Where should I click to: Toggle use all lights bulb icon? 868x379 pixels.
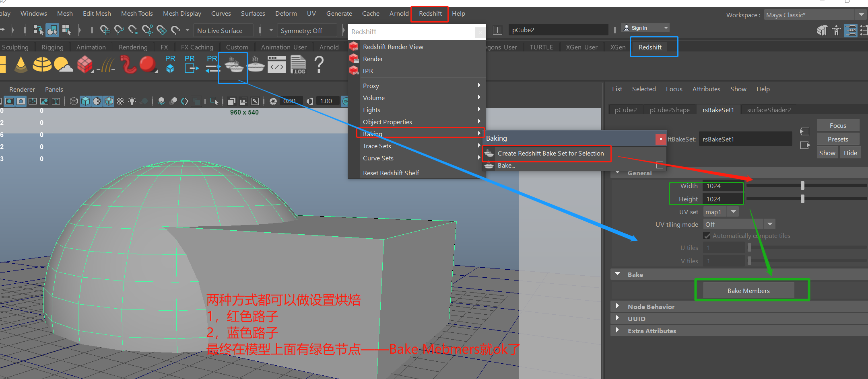[132, 101]
